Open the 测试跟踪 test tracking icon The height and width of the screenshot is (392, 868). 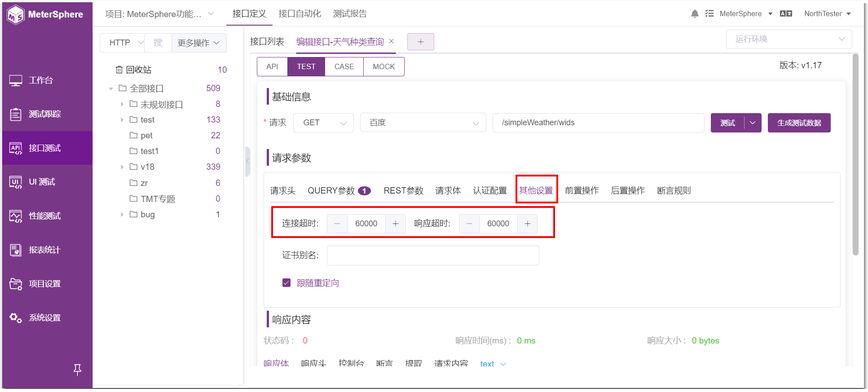click(16, 114)
